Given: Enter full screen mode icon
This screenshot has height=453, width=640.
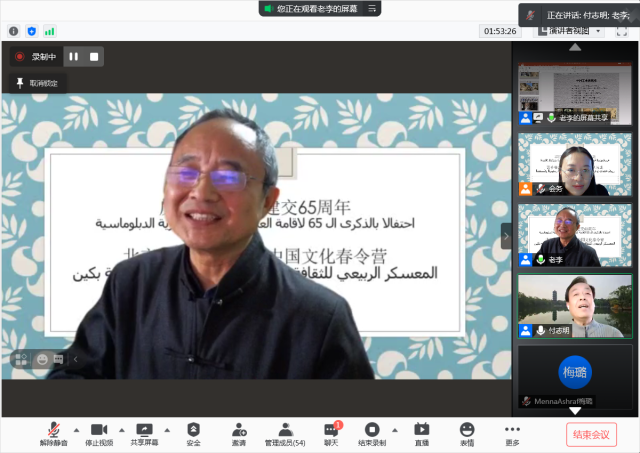Looking at the screenshot, I should click(x=622, y=31).
